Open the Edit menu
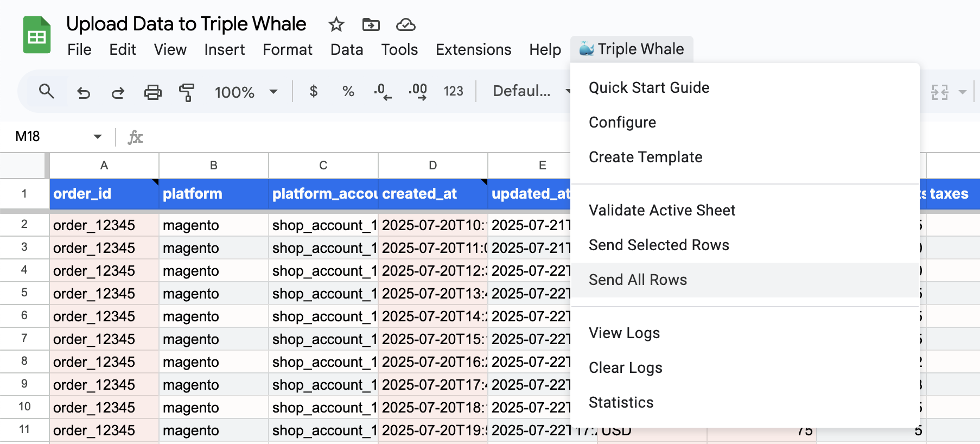 123,49
